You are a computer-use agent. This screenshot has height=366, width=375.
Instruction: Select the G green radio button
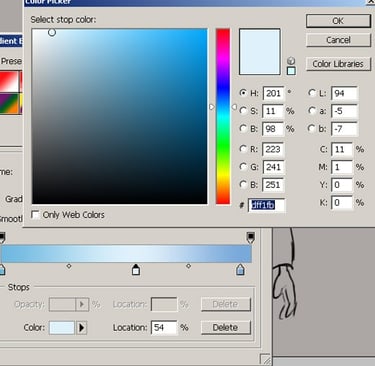[x=243, y=166]
